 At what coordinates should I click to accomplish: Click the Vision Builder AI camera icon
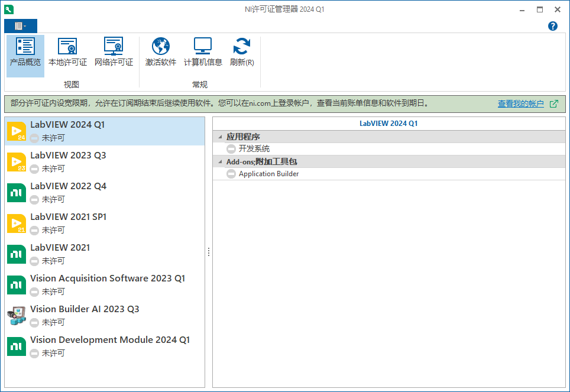pyautogui.click(x=17, y=316)
